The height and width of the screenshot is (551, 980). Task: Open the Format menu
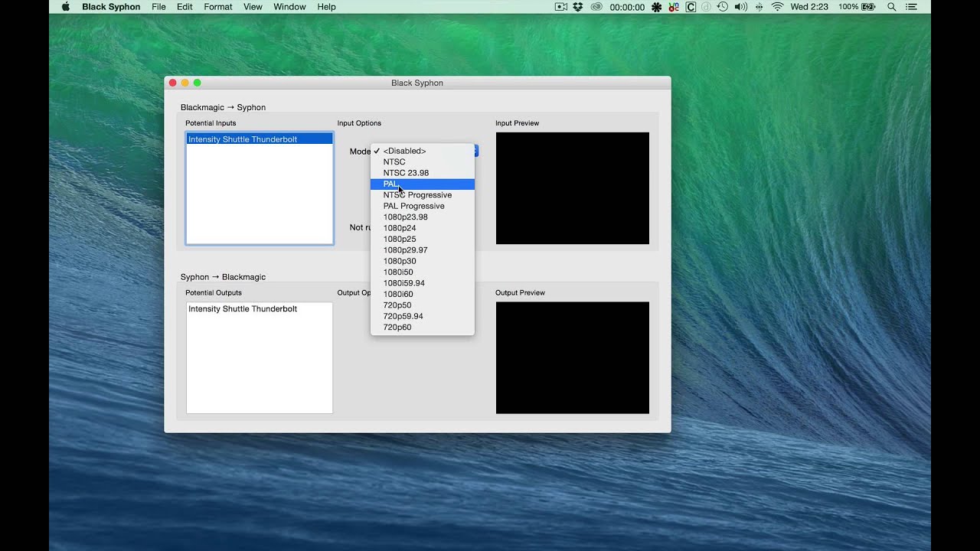pos(218,7)
